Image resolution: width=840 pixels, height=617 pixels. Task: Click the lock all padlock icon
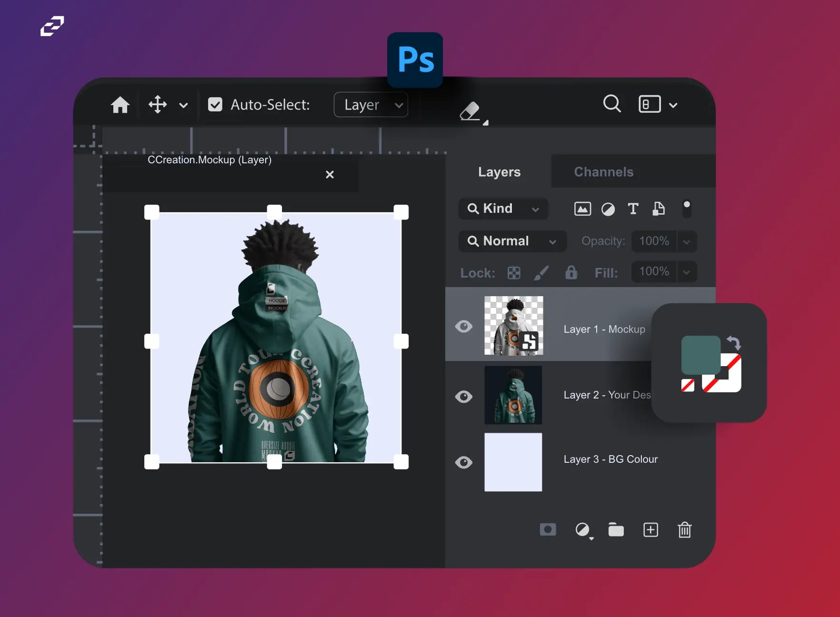[x=571, y=272]
